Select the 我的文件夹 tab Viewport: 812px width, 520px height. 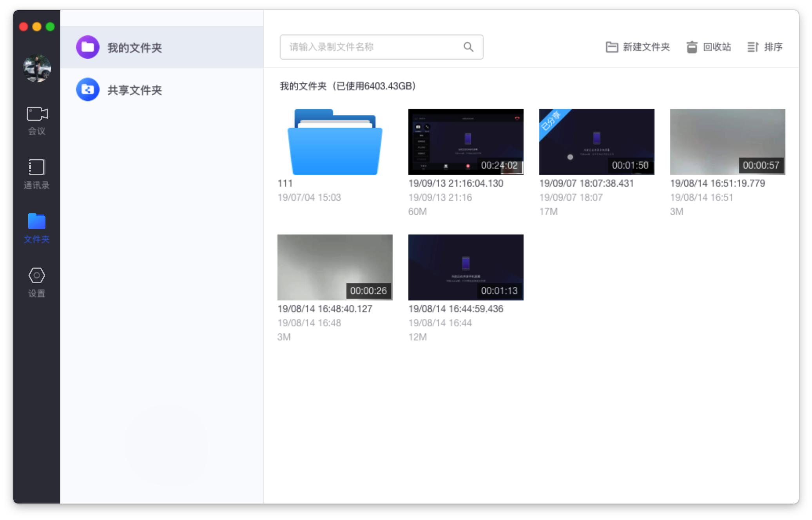point(134,48)
